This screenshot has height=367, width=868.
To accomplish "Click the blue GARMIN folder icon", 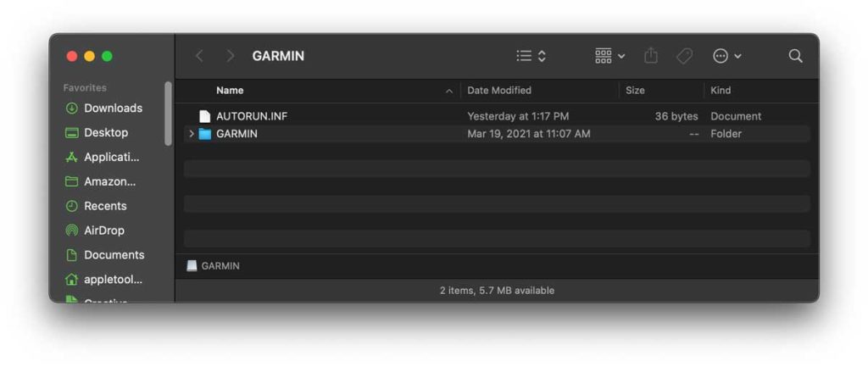I will click(204, 134).
